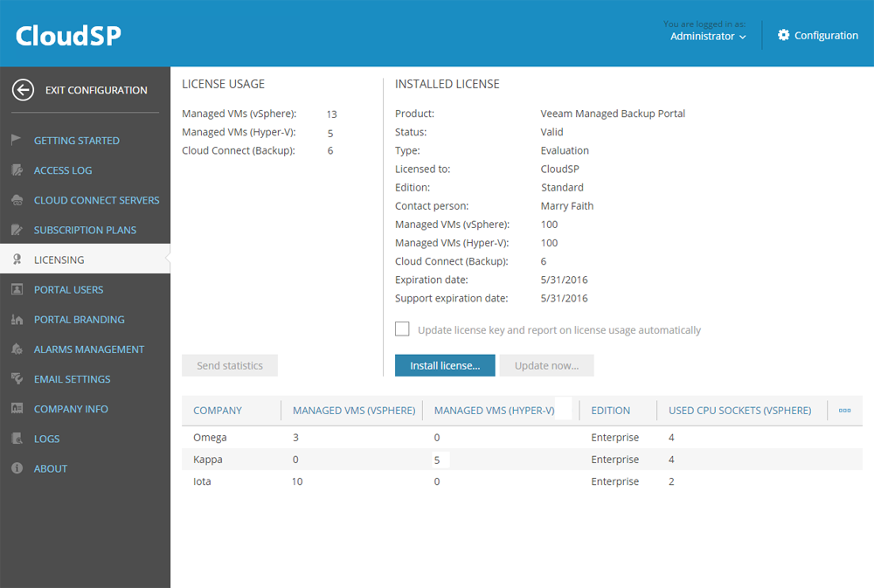Click the Email Settings icon

pos(17,379)
